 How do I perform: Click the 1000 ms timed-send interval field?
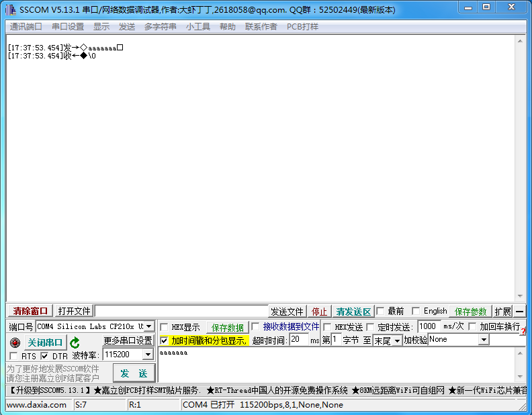pyautogui.click(x=429, y=326)
